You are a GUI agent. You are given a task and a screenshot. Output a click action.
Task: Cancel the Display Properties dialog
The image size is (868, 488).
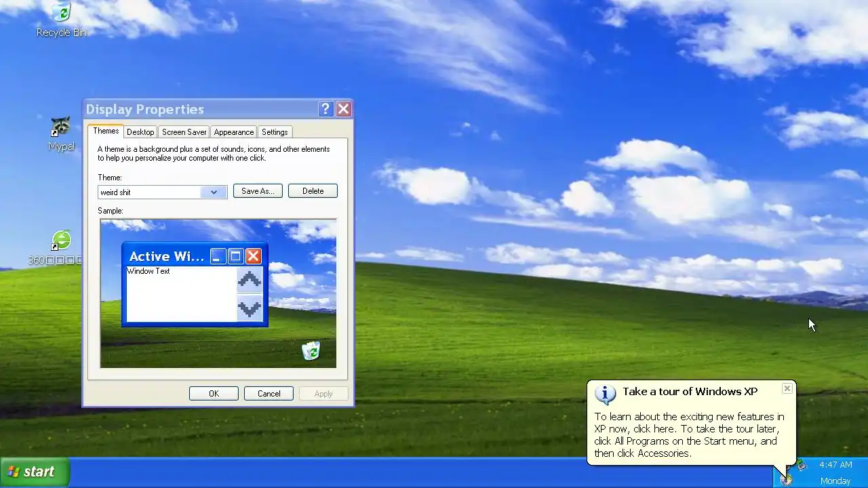269,394
